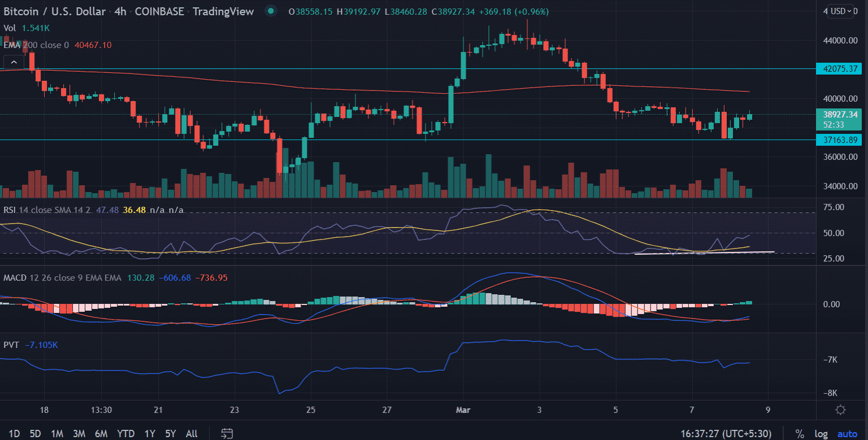Select the 1D time range

[x=14, y=434]
